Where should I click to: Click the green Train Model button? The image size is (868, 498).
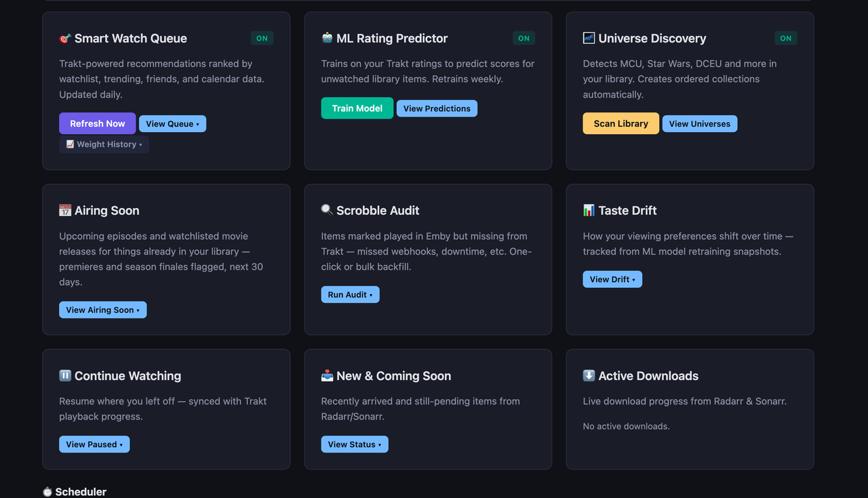357,108
